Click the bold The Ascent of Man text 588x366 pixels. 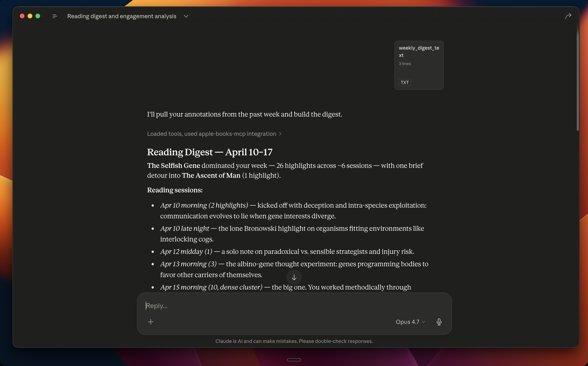[x=211, y=175]
